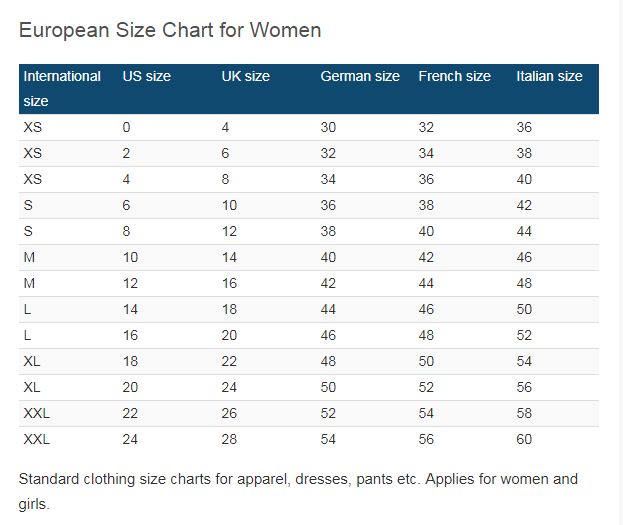Click the German size 30 cell
Screen dimensions: 623x525
(x=329, y=128)
